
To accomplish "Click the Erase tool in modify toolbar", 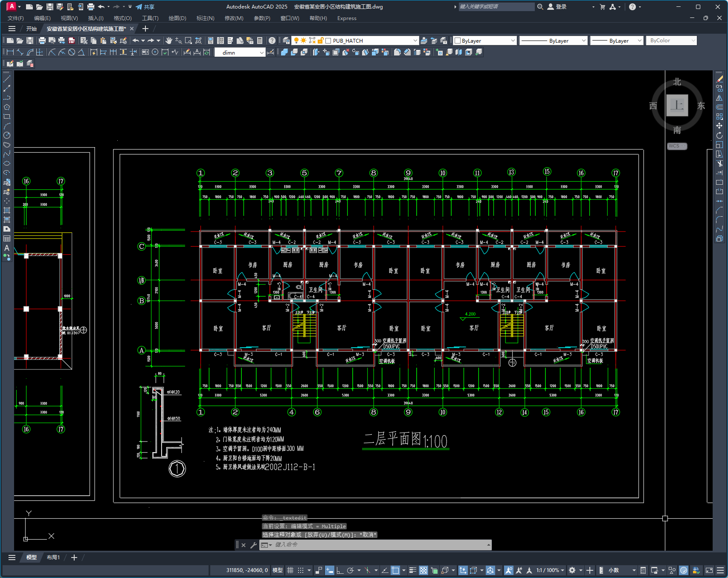I will pos(719,79).
